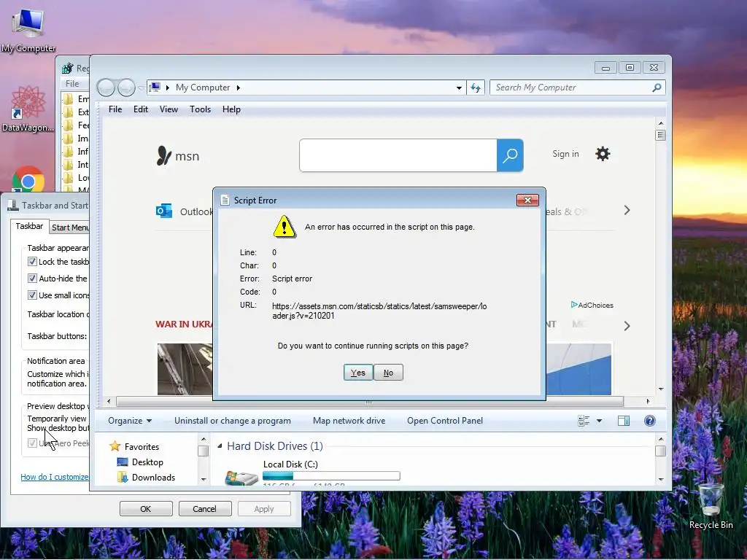Click the Local Disk (C:) usage bar
The image size is (747, 560).
click(331, 475)
